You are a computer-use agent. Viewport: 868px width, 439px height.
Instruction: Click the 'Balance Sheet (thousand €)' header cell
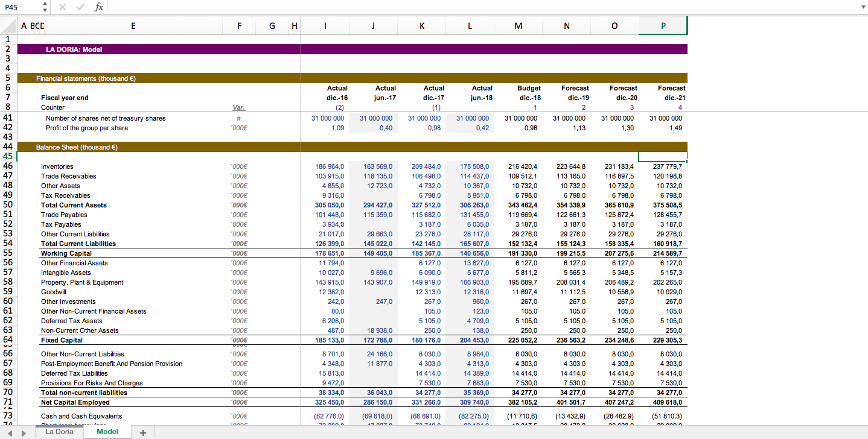(76, 147)
